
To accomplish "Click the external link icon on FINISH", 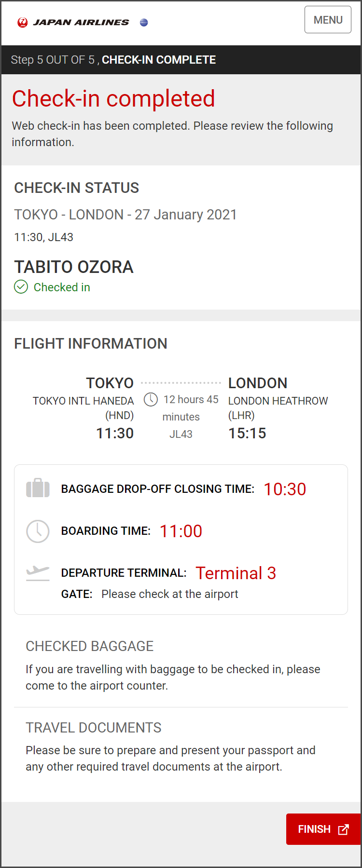I will [x=343, y=829].
